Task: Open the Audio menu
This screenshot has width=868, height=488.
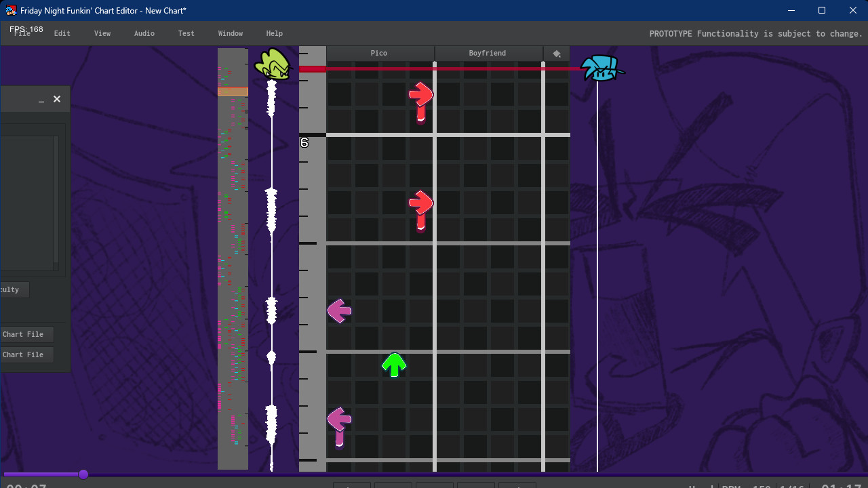Action: coord(144,33)
